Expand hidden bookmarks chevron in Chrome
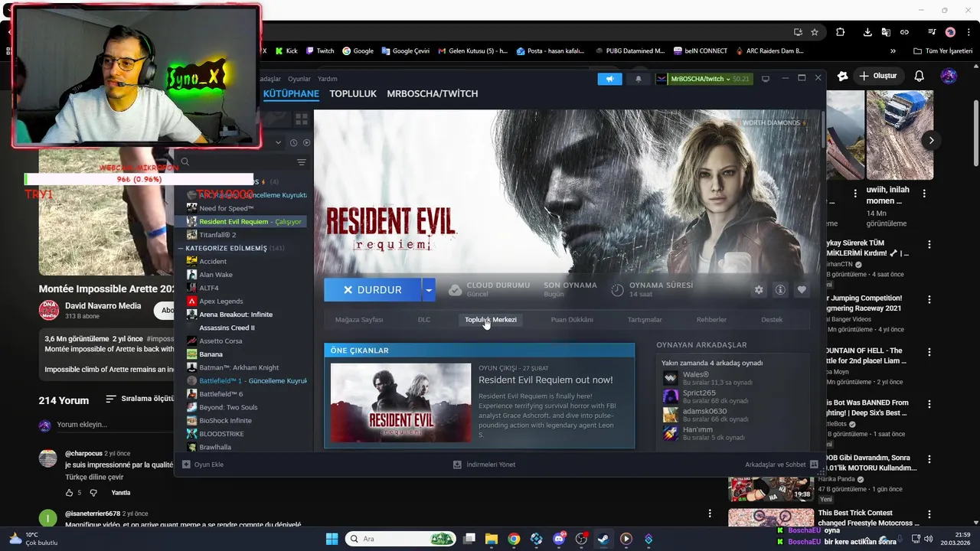 (x=893, y=51)
